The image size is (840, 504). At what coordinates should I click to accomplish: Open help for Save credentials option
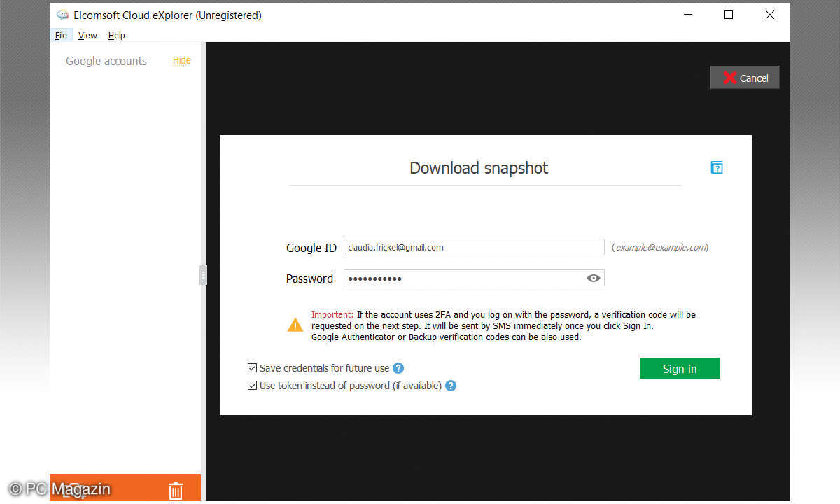(398, 367)
